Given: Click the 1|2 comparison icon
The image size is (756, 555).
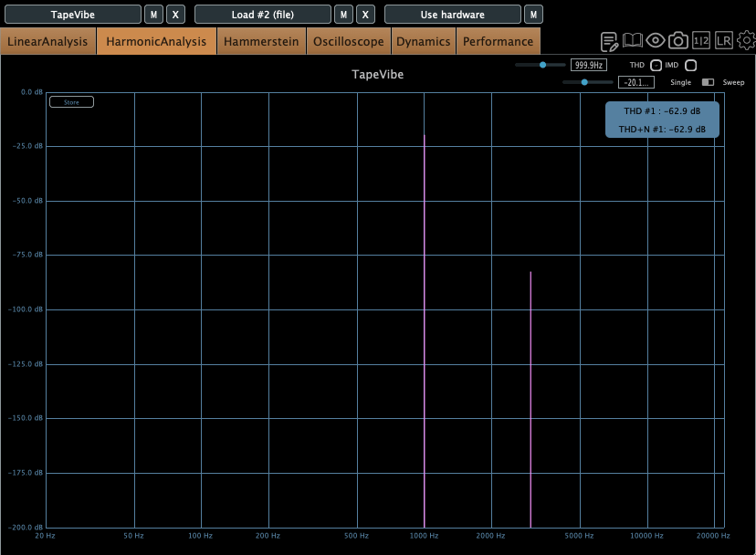Looking at the screenshot, I should [701, 41].
